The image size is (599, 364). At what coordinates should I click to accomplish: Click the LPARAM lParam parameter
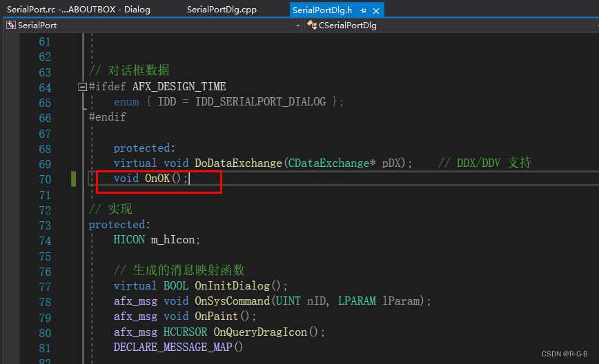pos(379,301)
